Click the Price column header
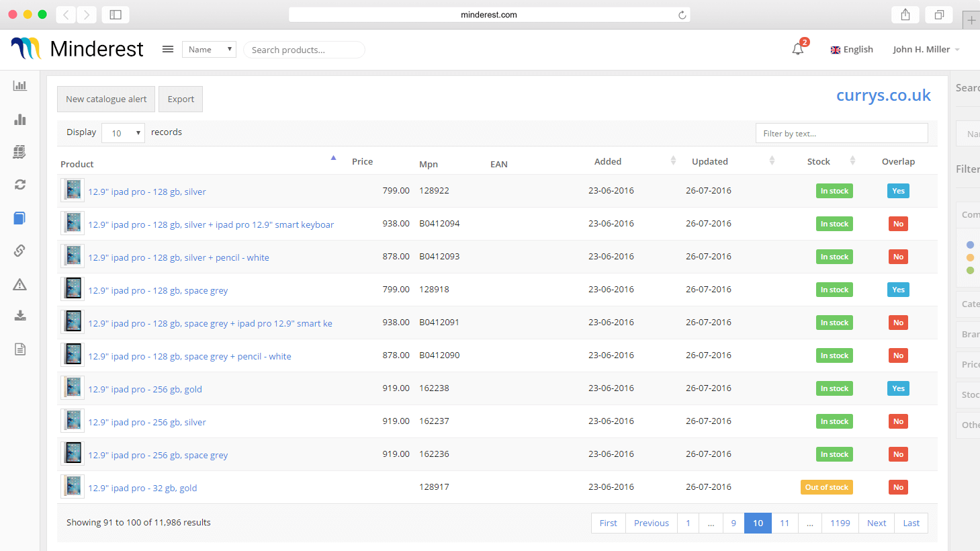Image resolution: width=980 pixels, height=551 pixels. 362,161
